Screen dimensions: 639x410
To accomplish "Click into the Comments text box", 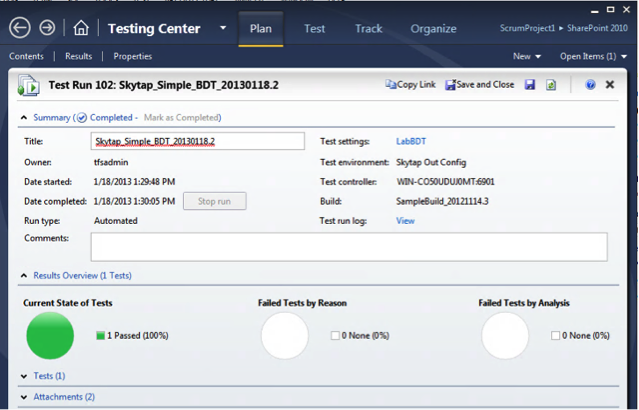I will tap(349, 247).
